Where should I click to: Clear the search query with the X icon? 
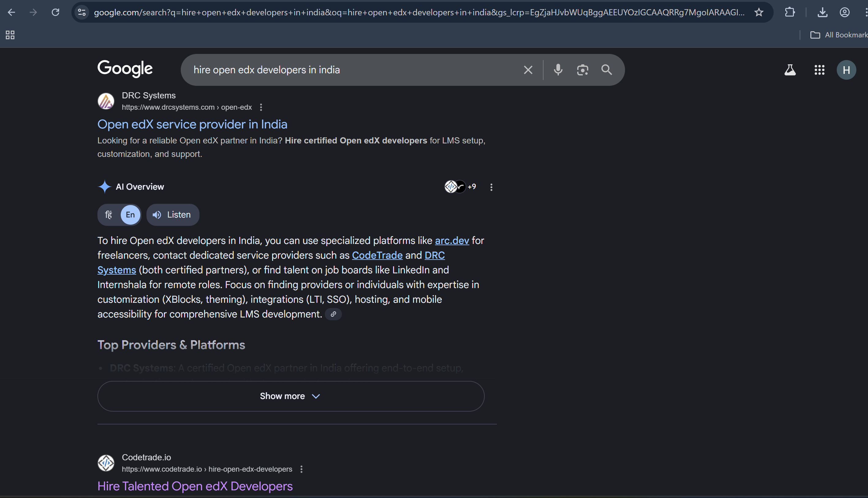528,70
